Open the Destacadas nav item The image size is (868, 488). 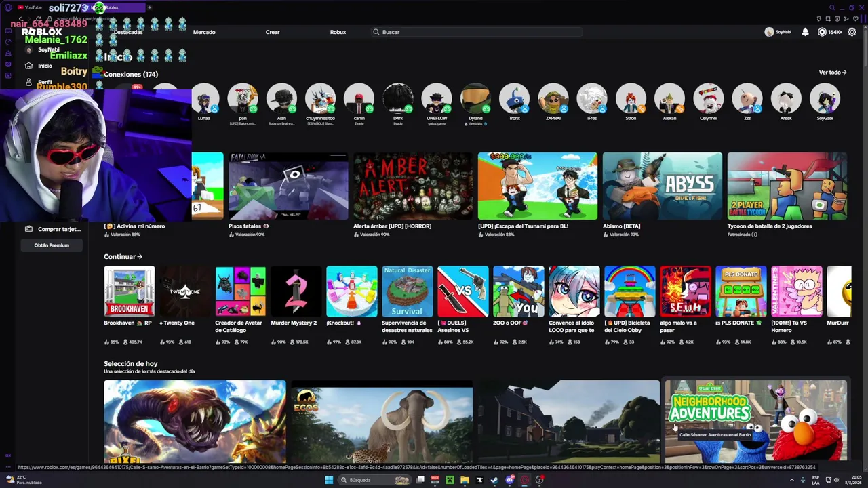tap(128, 32)
